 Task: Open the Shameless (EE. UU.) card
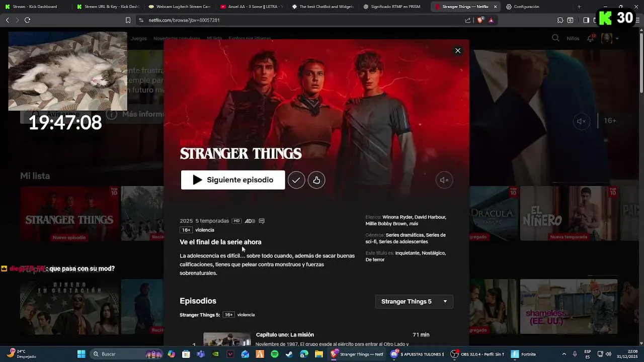tap(569, 307)
